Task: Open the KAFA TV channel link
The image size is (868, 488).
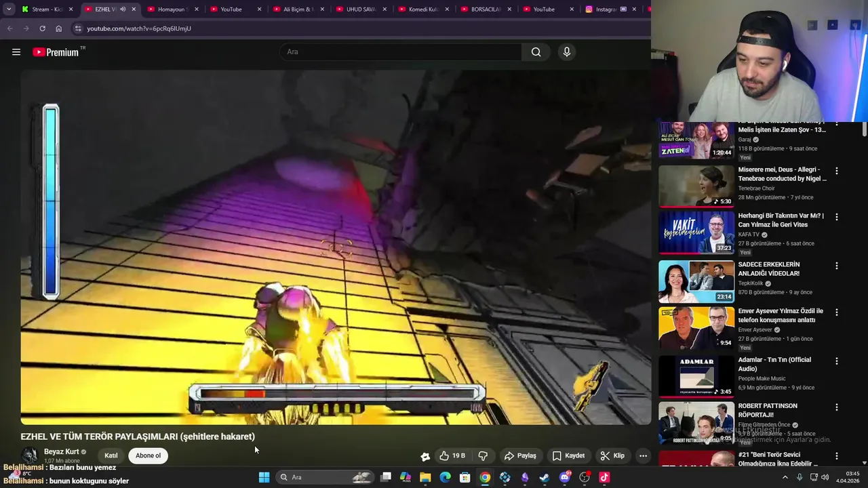Action: [749, 235]
